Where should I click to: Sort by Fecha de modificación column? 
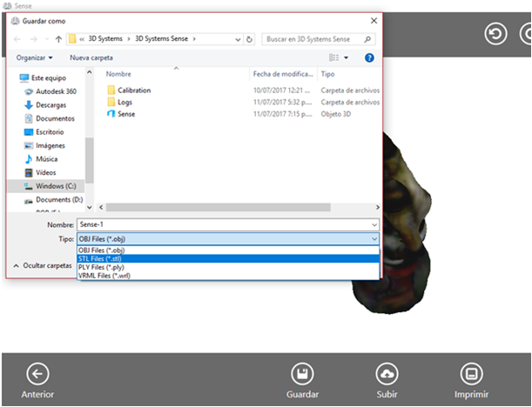click(x=283, y=74)
